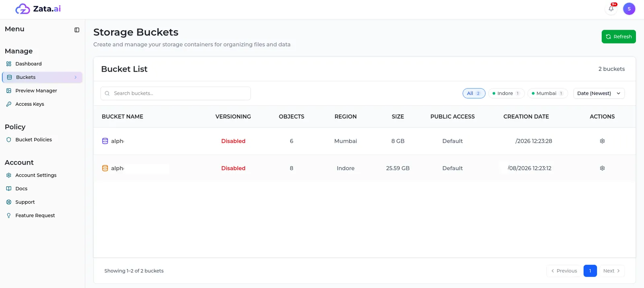
Task: Open the user avatar menu
Action: [x=629, y=8]
